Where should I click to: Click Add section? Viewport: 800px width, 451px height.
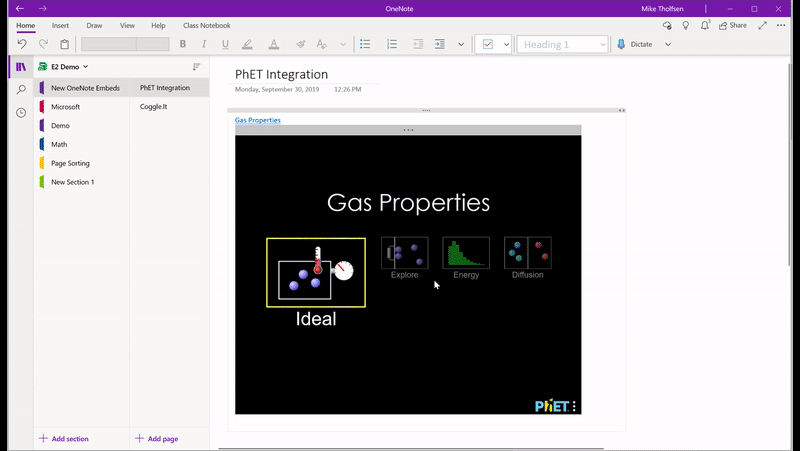pyautogui.click(x=64, y=439)
